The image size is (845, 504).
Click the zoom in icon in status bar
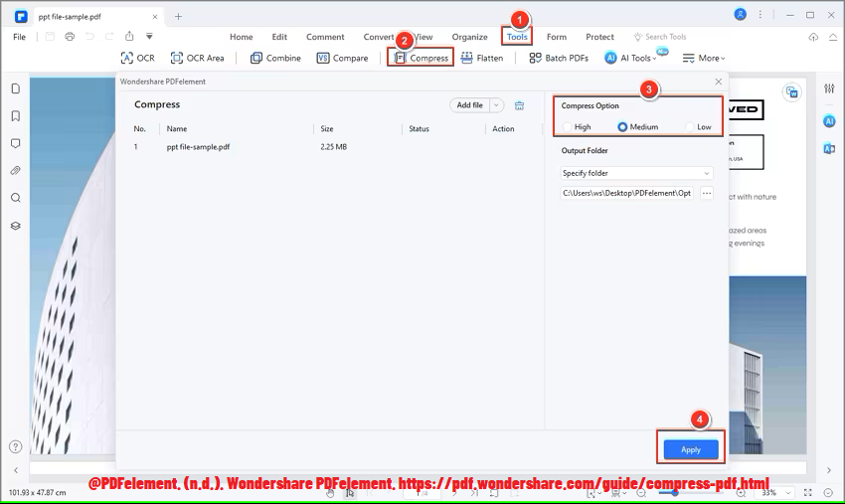click(x=741, y=493)
